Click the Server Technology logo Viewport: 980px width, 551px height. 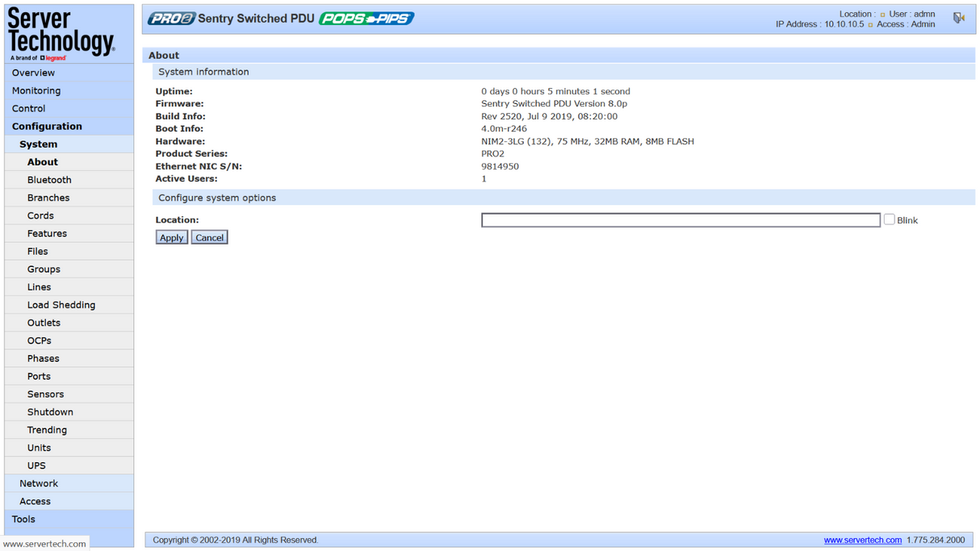[x=61, y=34]
